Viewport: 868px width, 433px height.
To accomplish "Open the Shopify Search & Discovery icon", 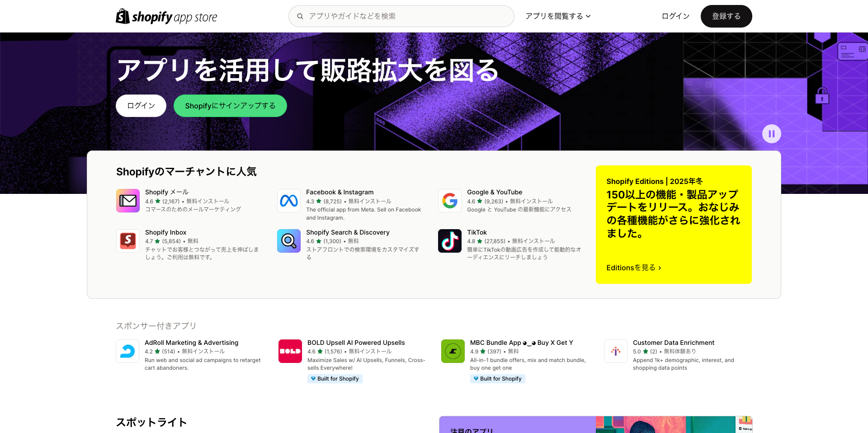I will click(289, 240).
